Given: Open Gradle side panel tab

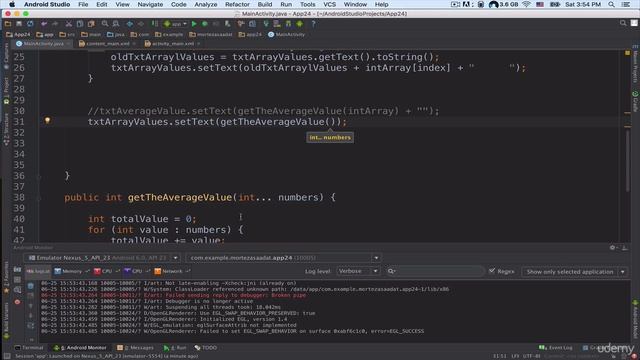Looking at the screenshot, I should pos(635,101).
